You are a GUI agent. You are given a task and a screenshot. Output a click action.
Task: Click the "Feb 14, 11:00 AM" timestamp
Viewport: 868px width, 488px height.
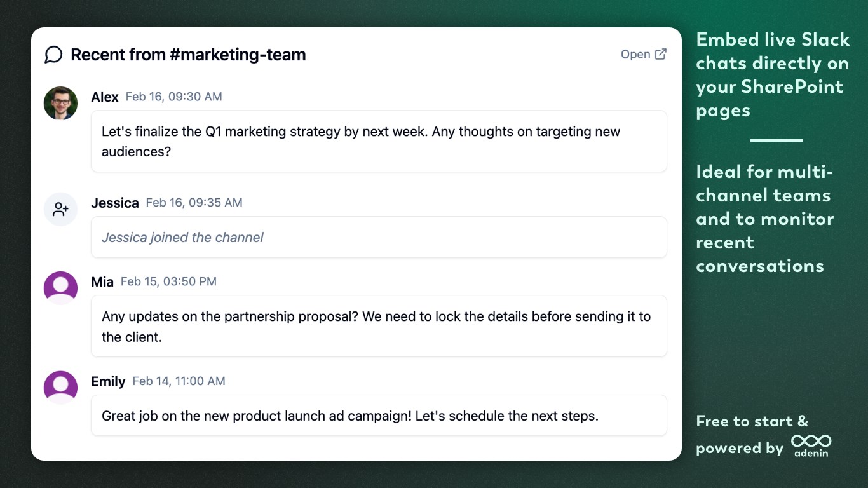(179, 381)
